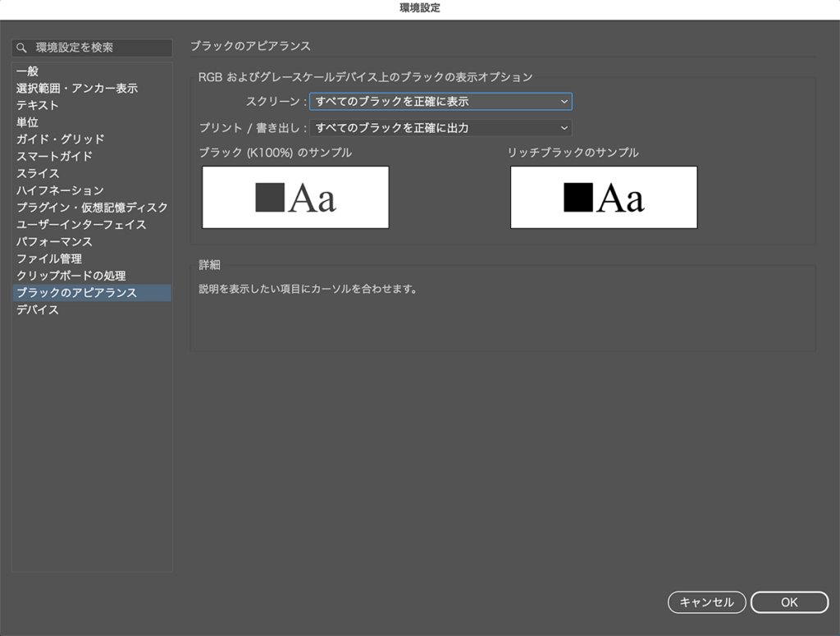Select スライス in the sidebar
Screen dimensions: 840x636
(x=38, y=173)
